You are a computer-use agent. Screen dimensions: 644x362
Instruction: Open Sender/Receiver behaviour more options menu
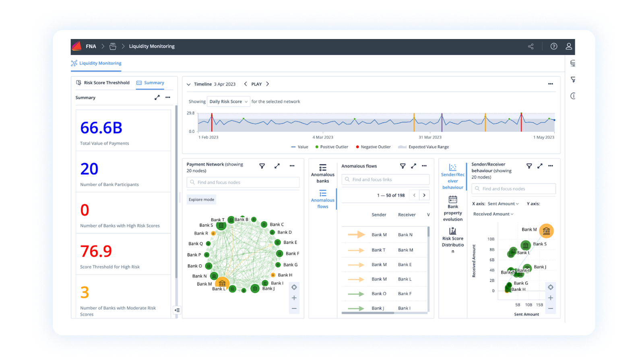[x=550, y=166]
